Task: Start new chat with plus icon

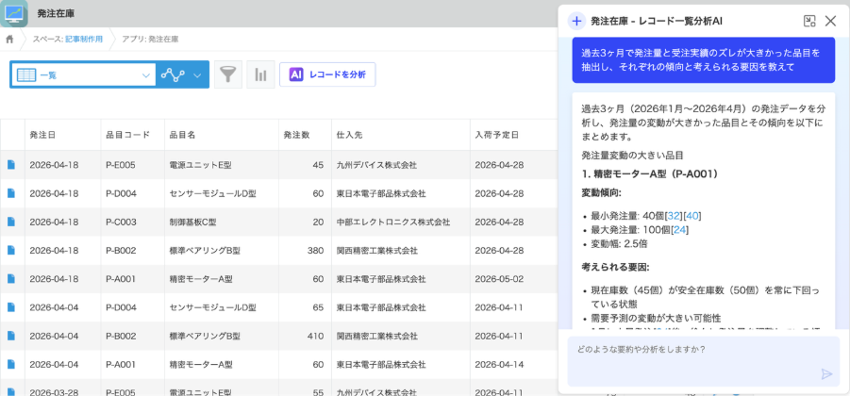Action: click(x=577, y=21)
